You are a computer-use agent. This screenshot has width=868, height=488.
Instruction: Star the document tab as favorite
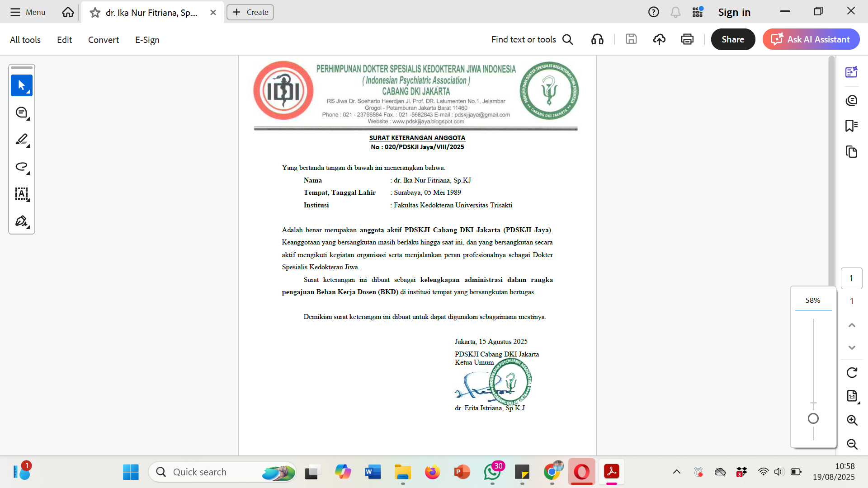(x=95, y=13)
